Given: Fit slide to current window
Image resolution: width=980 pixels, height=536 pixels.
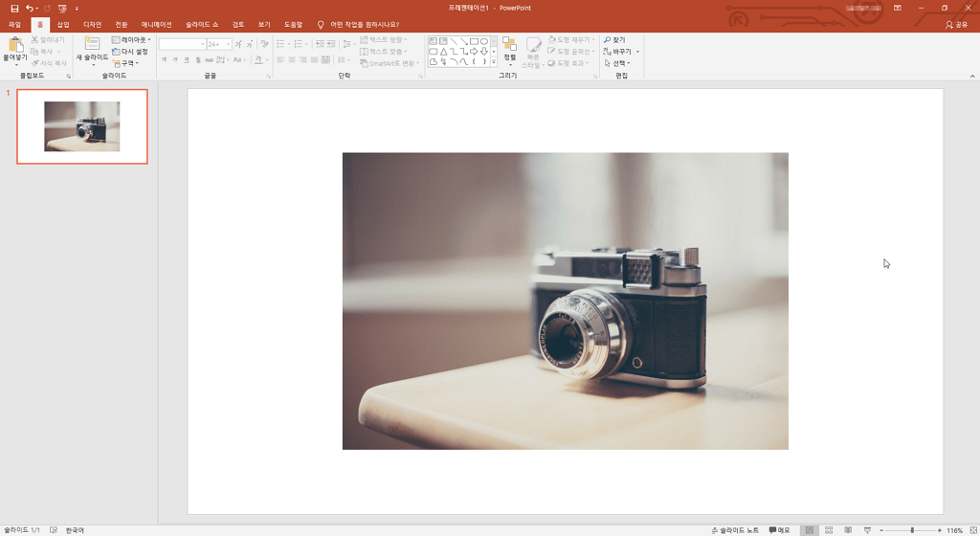Looking at the screenshot, I should (x=973, y=530).
